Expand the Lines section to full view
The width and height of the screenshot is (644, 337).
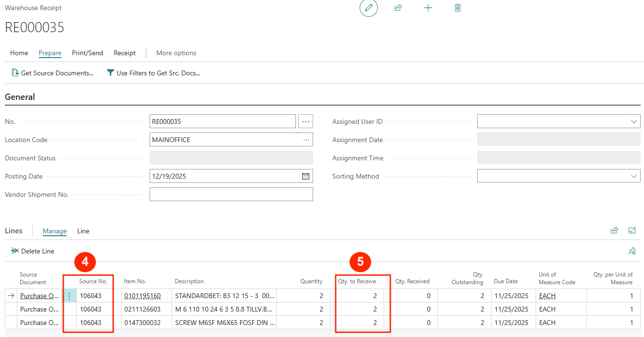[632, 230]
